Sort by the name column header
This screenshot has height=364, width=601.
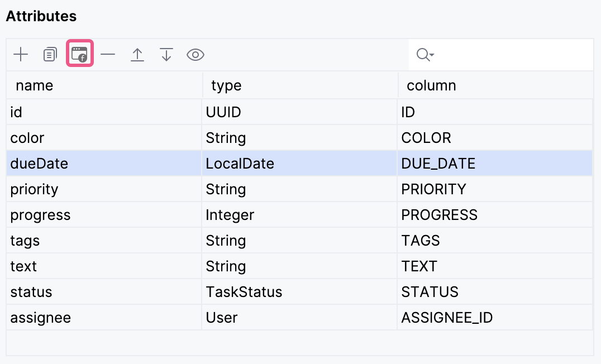(35, 85)
